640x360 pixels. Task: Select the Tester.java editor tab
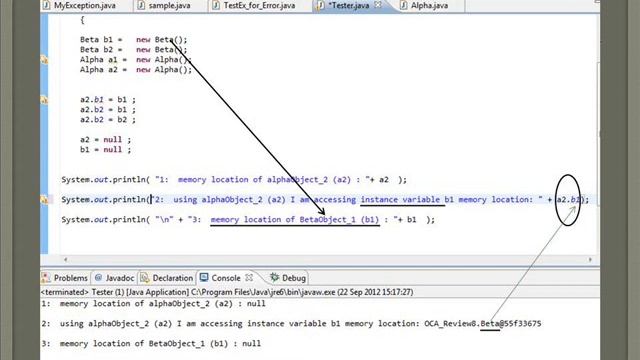pyautogui.click(x=348, y=6)
